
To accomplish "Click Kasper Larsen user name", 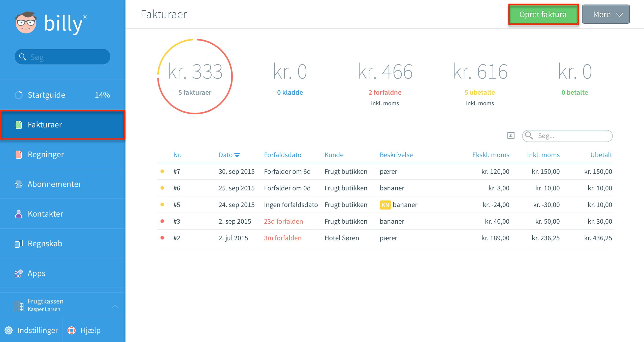I will 44,309.
